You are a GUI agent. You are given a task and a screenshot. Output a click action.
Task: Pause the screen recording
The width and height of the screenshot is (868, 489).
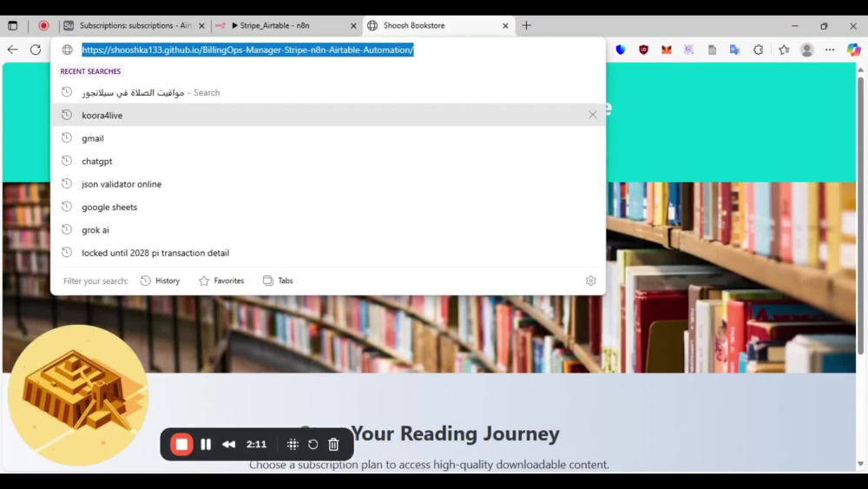pos(206,444)
